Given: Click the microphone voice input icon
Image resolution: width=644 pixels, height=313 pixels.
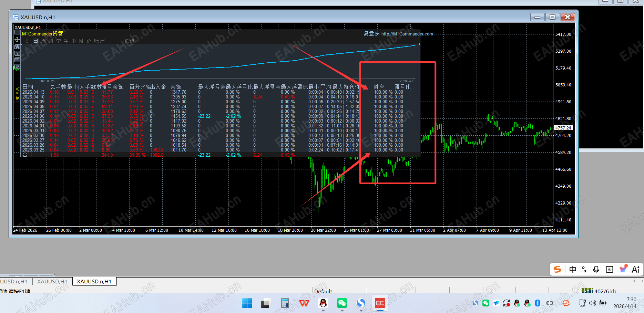Looking at the screenshot, I should click(596, 269).
